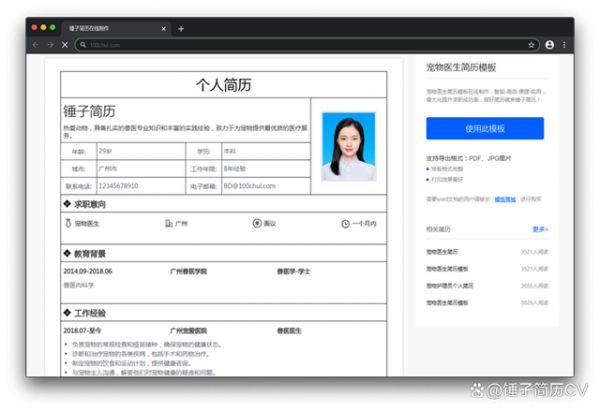600x411 pixels.
Task: Click the 更多» link in related resumes
Action: [x=540, y=229]
